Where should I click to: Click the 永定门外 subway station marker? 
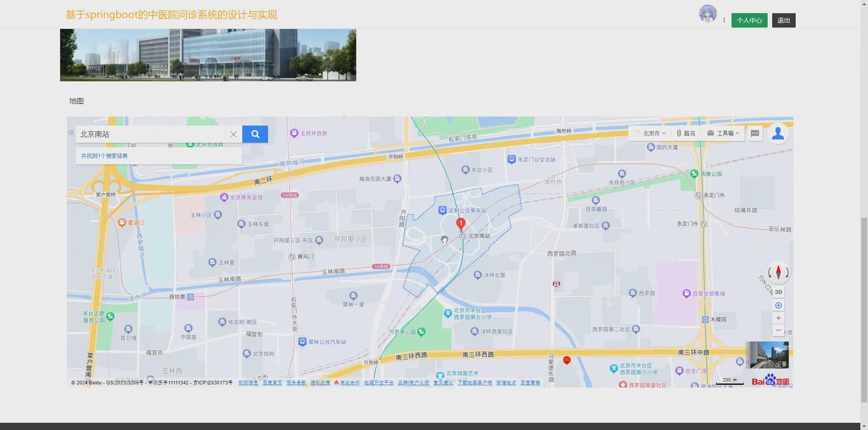(x=698, y=196)
